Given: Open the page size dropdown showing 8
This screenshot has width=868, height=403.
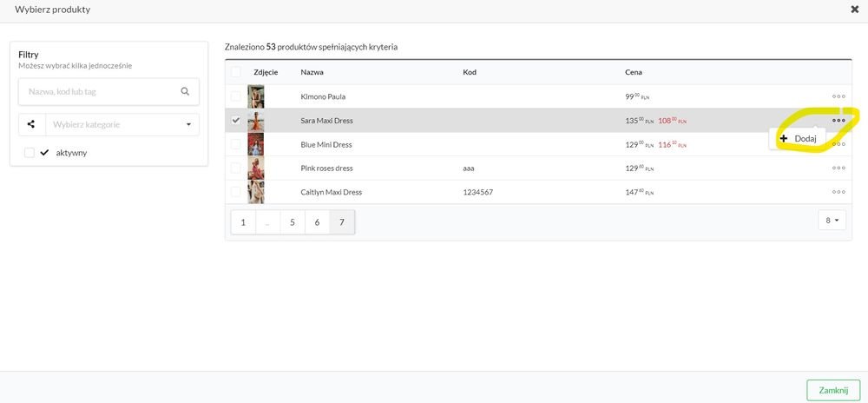Looking at the screenshot, I should point(832,221).
